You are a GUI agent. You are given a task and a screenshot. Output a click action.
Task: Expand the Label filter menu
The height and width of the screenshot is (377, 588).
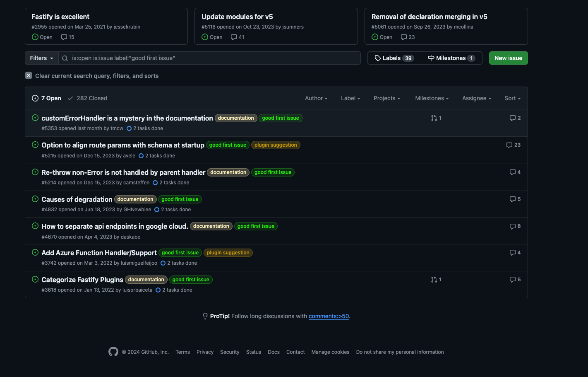[350, 98]
